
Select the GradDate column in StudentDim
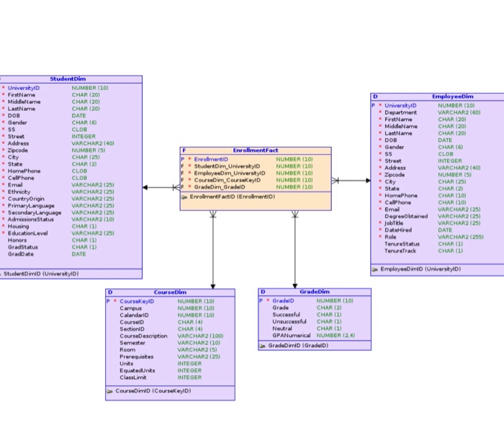click(x=21, y=254)
